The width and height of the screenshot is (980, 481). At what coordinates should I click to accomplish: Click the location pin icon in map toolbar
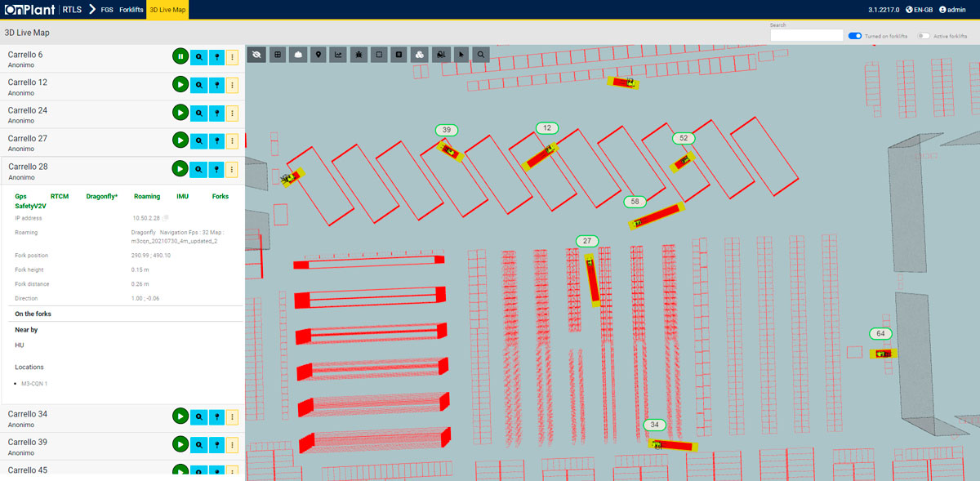coord(318,55)
